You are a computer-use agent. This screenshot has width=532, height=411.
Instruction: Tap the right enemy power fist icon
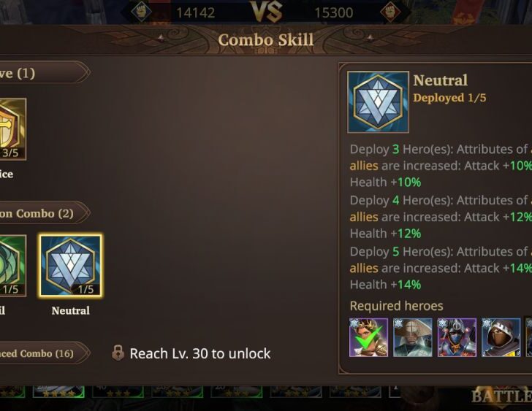click(x=390, y=12)
